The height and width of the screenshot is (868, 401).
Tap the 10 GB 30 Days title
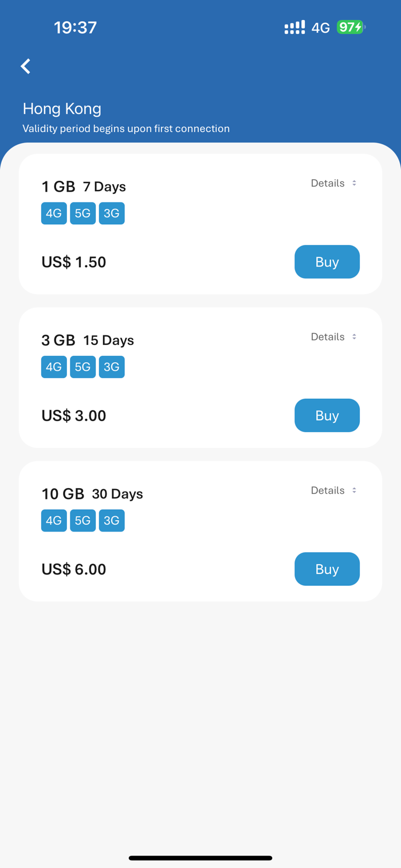[92, 494]
